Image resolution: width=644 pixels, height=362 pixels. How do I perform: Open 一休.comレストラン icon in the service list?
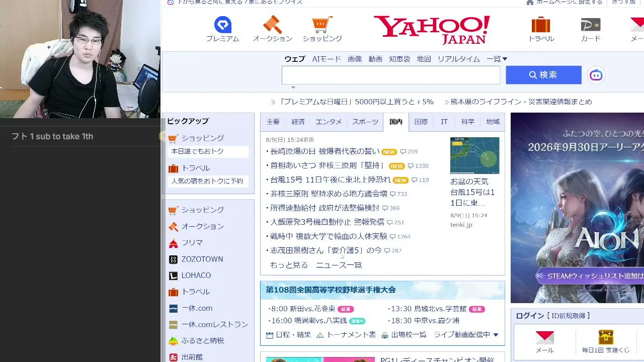click(x=174, y=325)
